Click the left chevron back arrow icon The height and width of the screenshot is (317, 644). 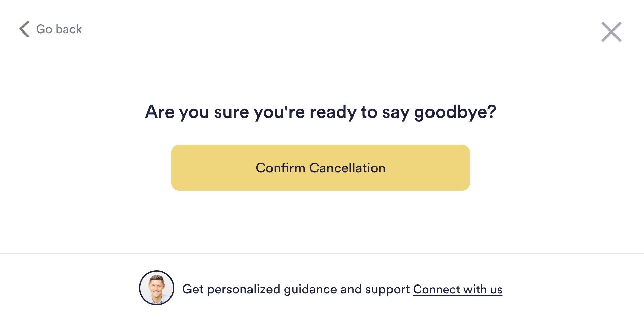point(24,29)
